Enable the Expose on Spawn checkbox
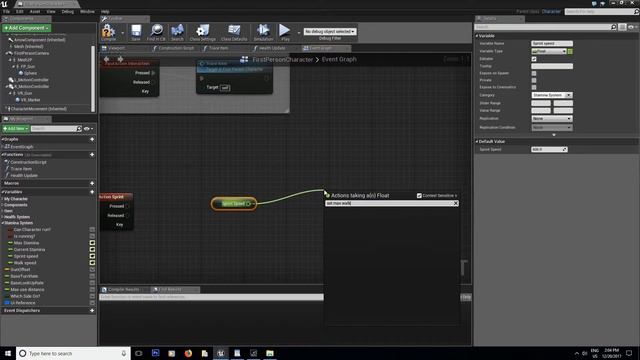The image size is (640, 360). [x=534, y=73]
